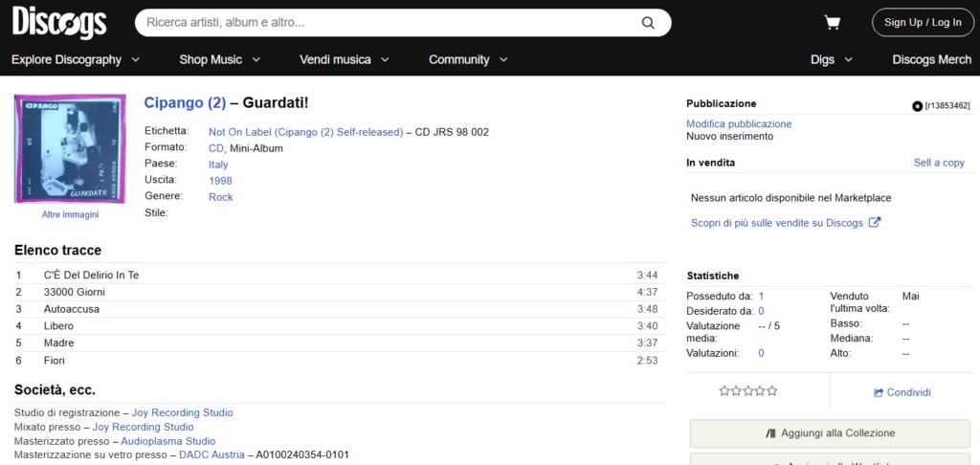Click the search magnifier icon
Viewport: 980px width, 465px height.
click(648, 23)
